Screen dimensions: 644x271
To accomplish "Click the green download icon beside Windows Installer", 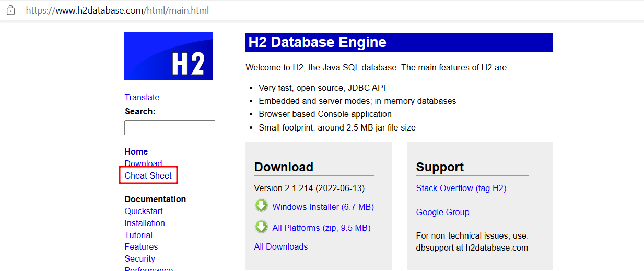I will pyautogui.click(x=261, y=206).
